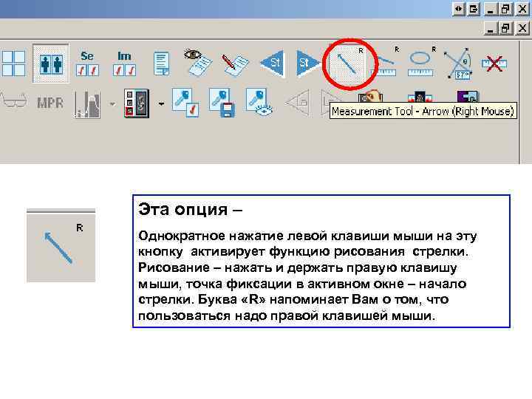
Task: Click the film strip layout icon
Action: point(137,103)
